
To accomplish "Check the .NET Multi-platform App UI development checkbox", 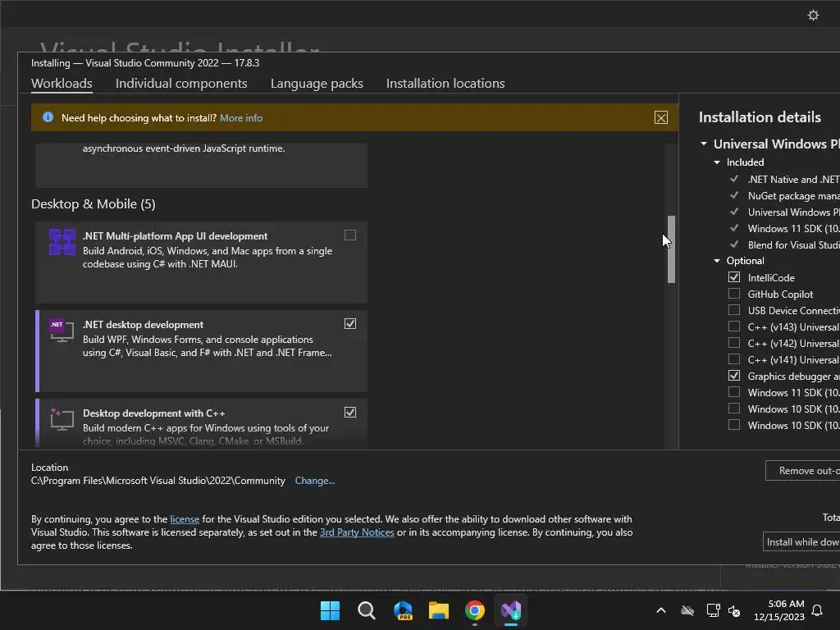I will click(x=349, y=235).
